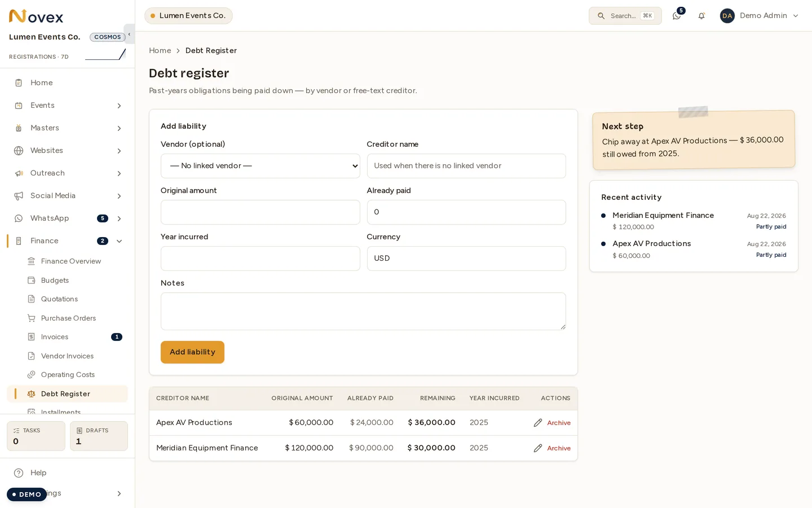812x508 pixels.
Task: Expand the Masters menu chevron
Action: [119, 128]
